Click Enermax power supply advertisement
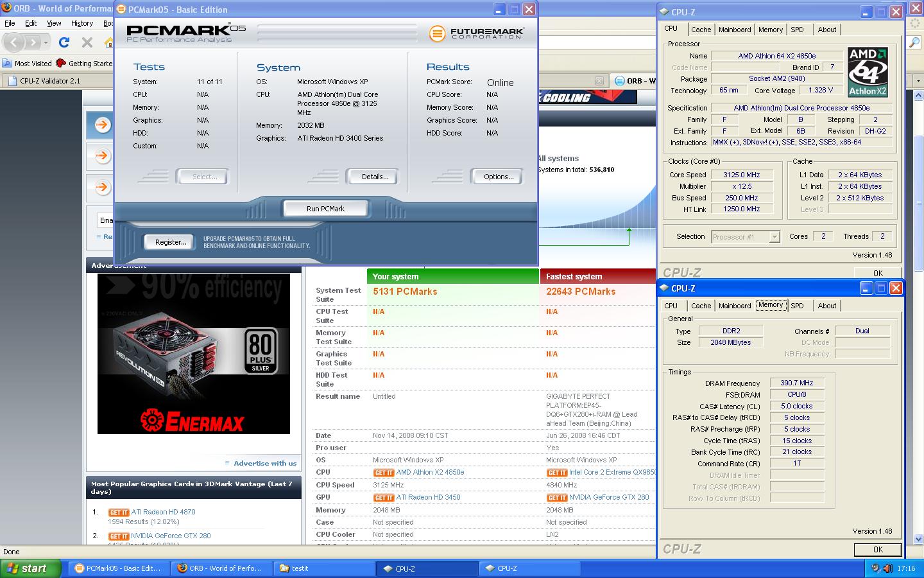 [194, 354]
